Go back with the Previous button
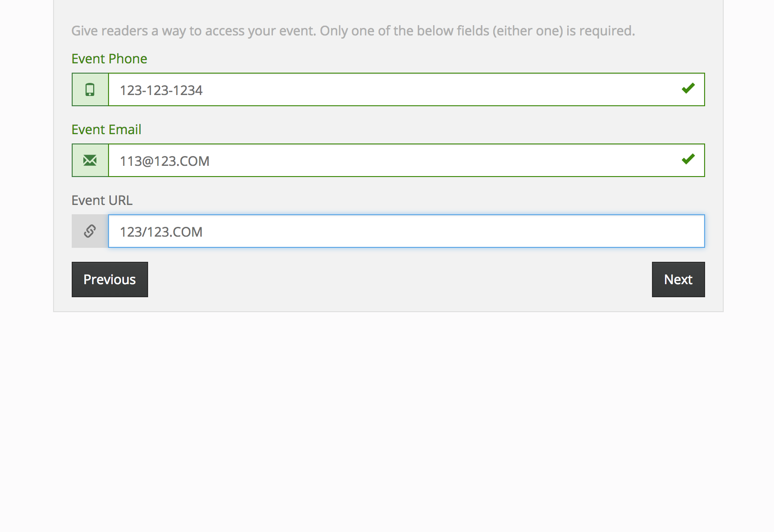Screen dimensions: 774x532 click(x=110, y=280)
